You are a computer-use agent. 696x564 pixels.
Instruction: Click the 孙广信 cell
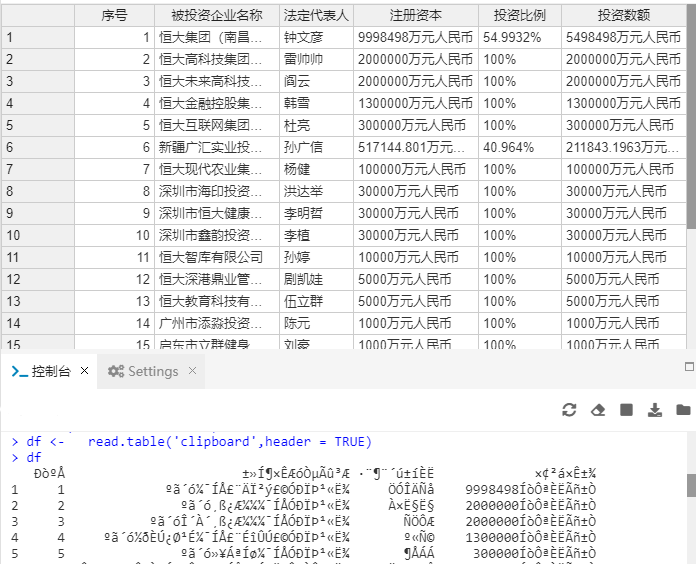[x=316, y=147]
